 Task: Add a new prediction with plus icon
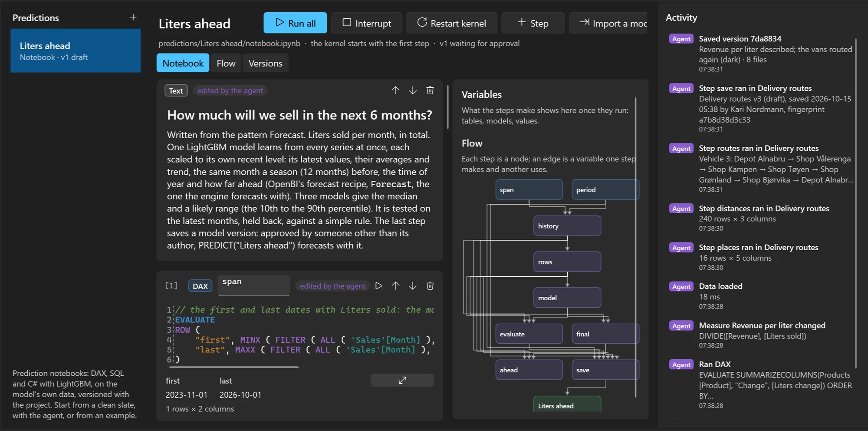133,17
